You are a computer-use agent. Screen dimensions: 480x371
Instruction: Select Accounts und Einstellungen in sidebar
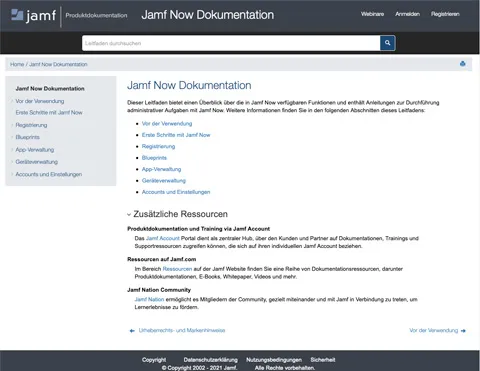49,174
